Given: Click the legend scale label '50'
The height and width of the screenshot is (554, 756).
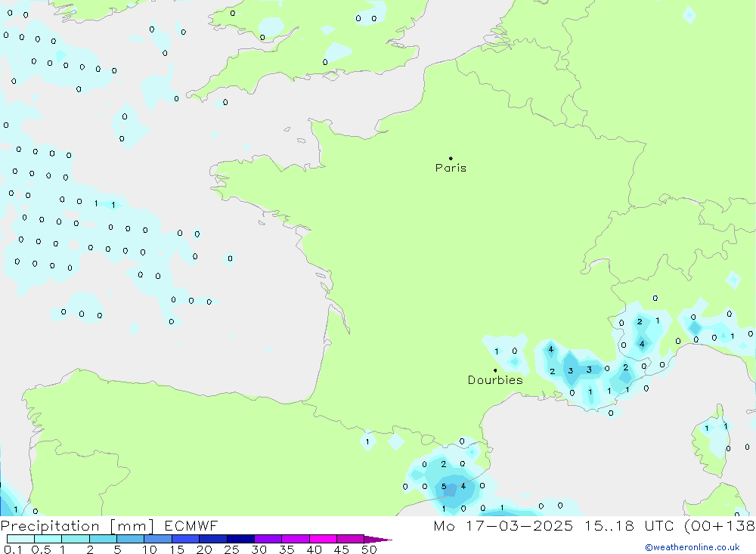Looking at the screenshot, I should pyautogui.click(x=369, y=549).
